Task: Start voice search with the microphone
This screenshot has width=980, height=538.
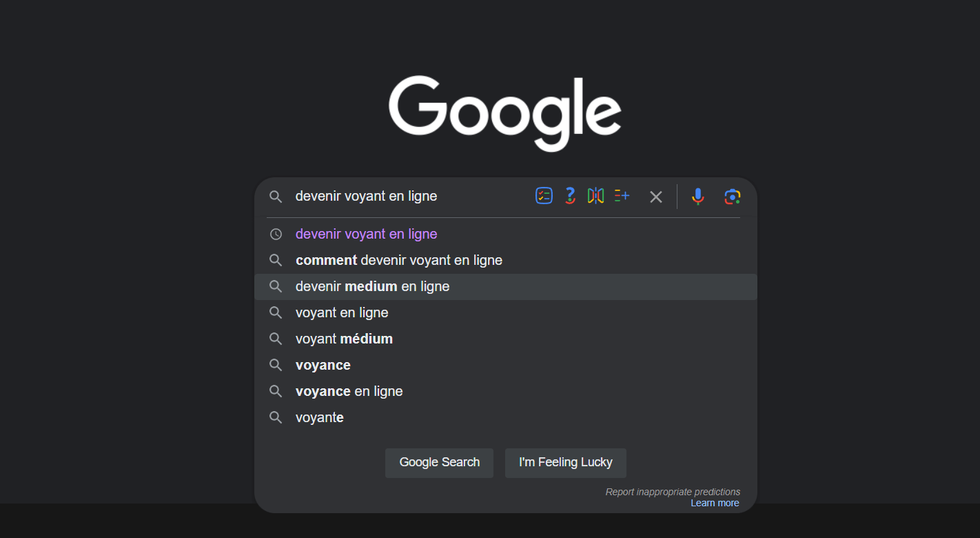Action: click(698, 197)
